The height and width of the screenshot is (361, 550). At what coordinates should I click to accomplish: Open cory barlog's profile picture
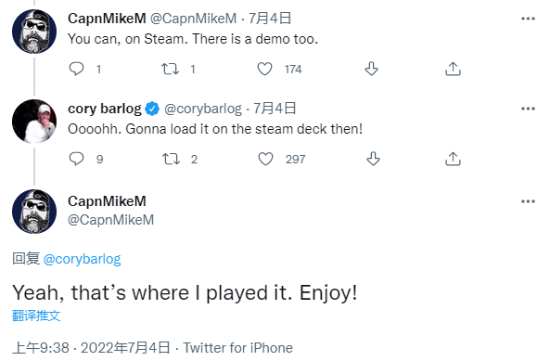(x=34, y=121)
